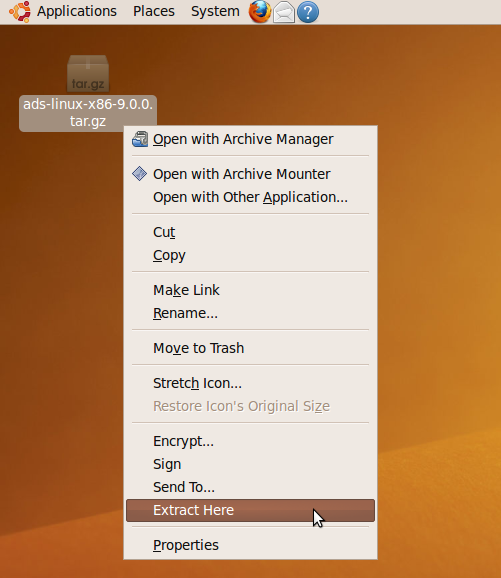This screenshot has height=578, width=501.
Task: Open the System menu
Action: [215, 11]
